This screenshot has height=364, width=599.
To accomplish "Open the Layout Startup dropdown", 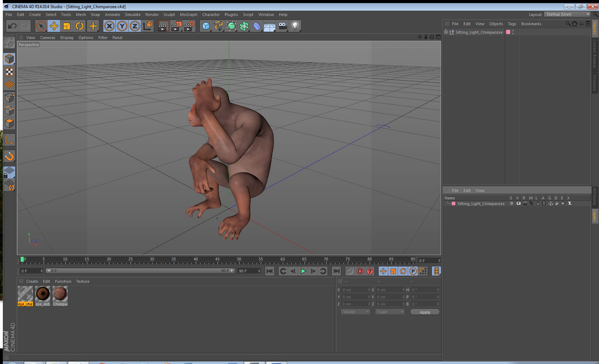I will (567, 14).
